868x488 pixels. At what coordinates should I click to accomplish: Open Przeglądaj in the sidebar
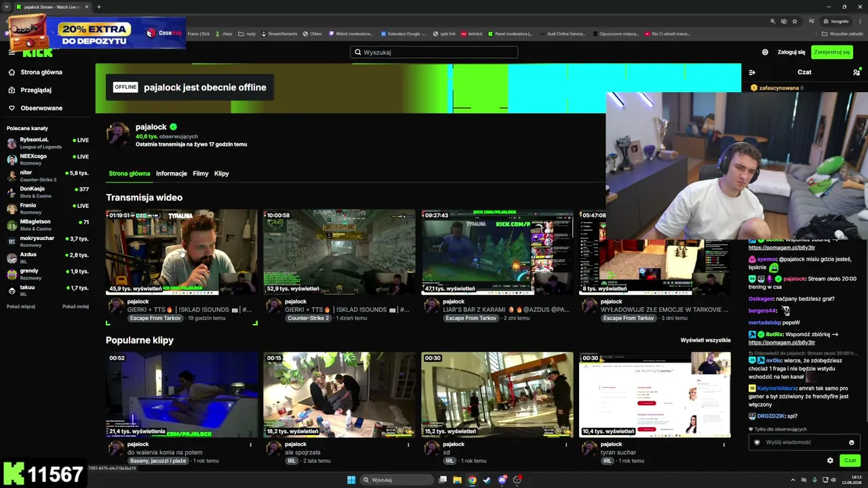click(30, 89)
